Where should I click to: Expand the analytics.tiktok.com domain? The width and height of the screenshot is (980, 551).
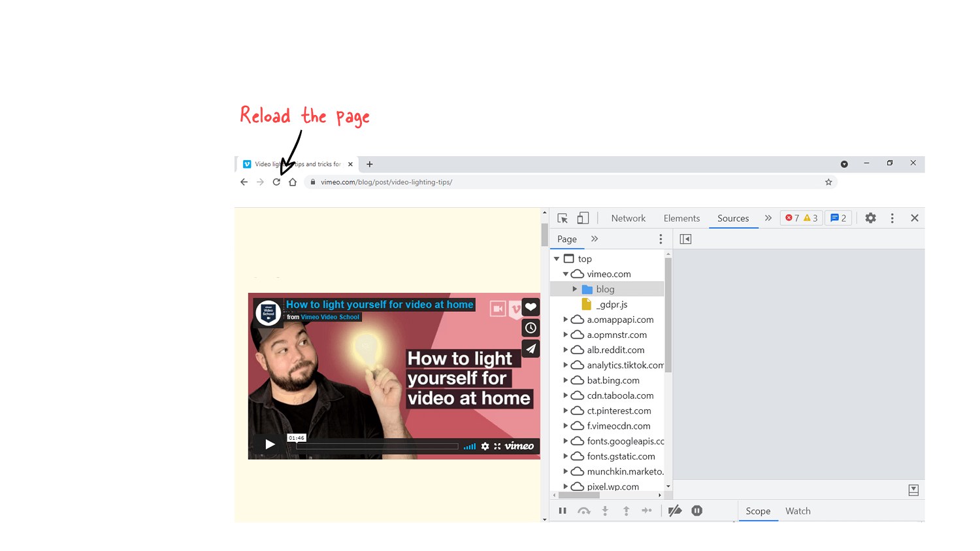566,365
